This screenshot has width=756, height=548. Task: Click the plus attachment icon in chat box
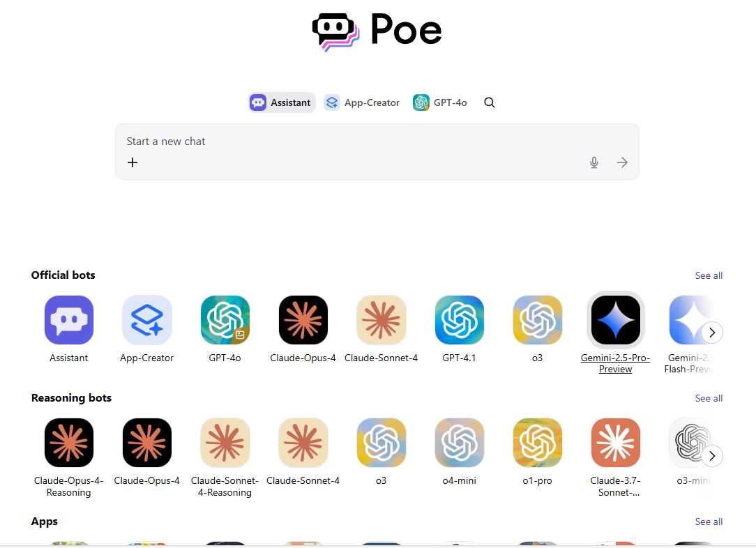[x=133, y=162]
